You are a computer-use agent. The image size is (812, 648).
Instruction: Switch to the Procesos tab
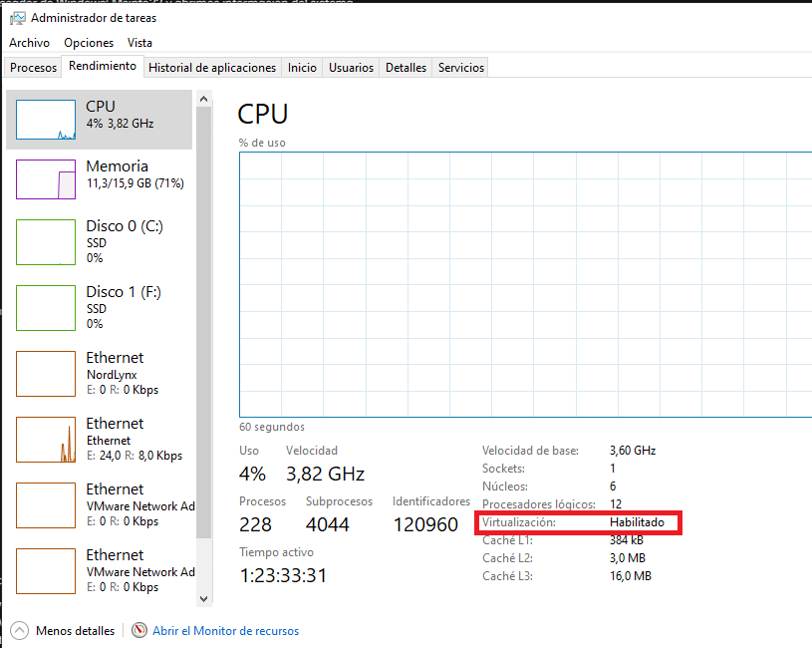point(34,68)
